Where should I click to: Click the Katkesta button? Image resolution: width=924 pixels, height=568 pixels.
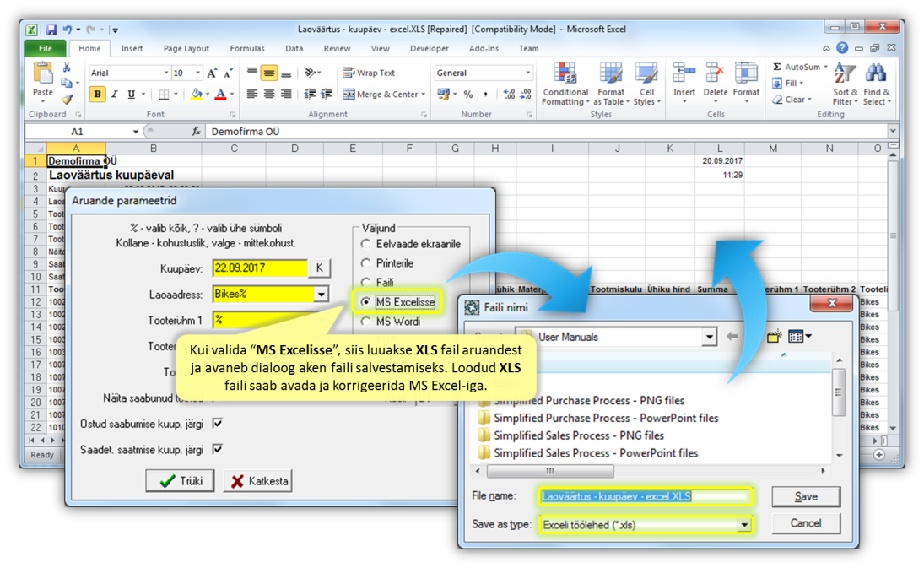(259, 481)
